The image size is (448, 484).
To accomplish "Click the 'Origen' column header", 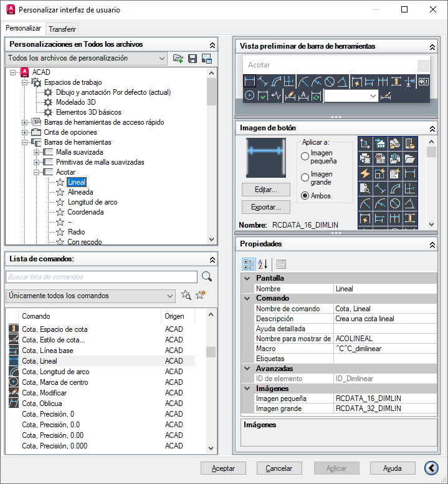I will tap(178, 316).
